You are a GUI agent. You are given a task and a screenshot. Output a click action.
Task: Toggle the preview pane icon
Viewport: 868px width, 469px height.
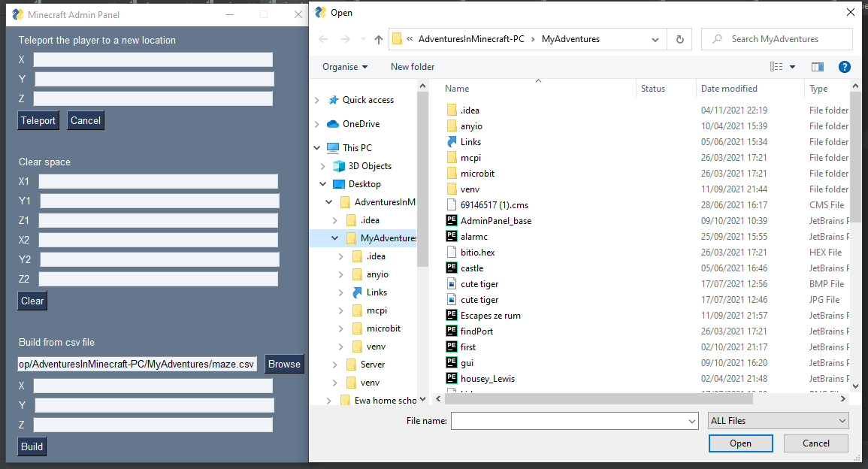click(x=818, y=67)
